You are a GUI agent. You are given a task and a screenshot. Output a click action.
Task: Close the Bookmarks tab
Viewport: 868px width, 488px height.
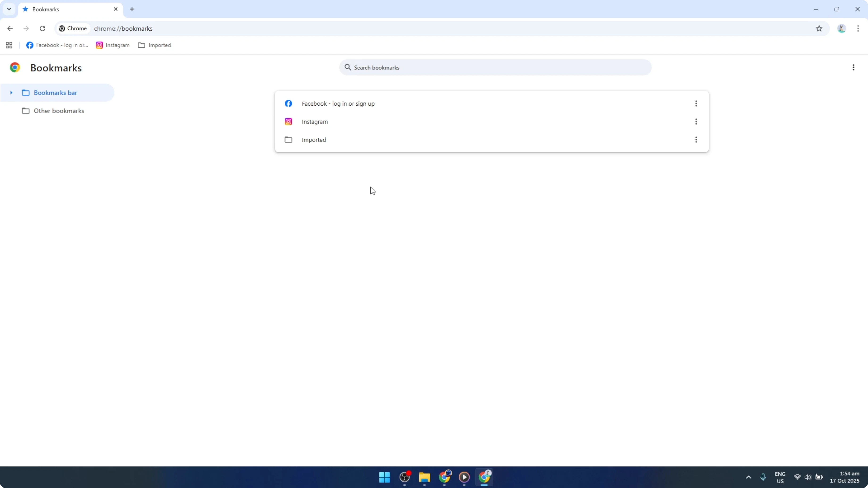(x=116, y=9)
